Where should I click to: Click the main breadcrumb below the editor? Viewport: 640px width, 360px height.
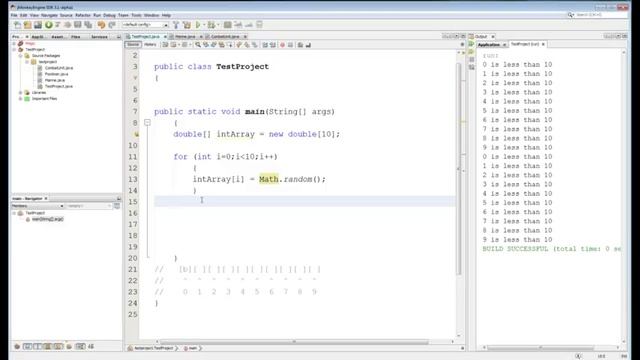coord(193,348)
